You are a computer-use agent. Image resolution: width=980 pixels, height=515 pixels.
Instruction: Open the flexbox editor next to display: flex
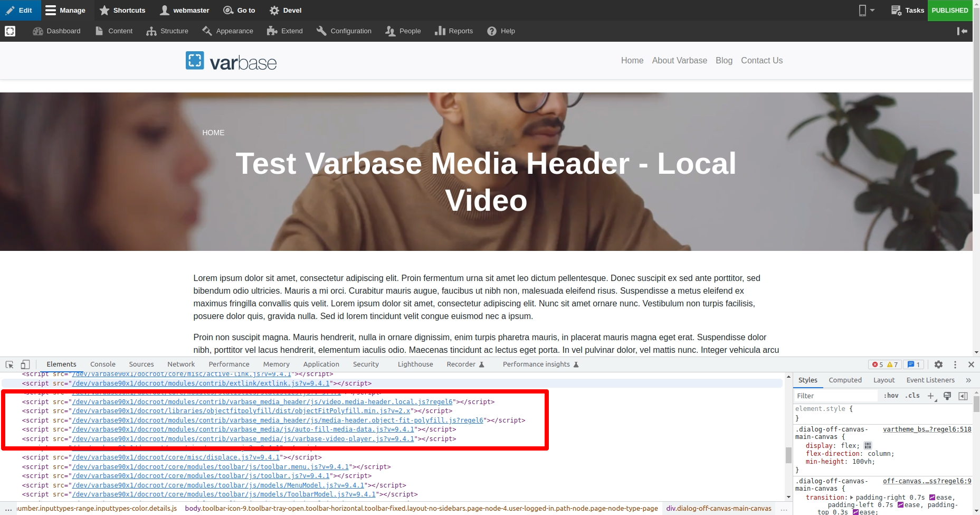coord(868,446)
